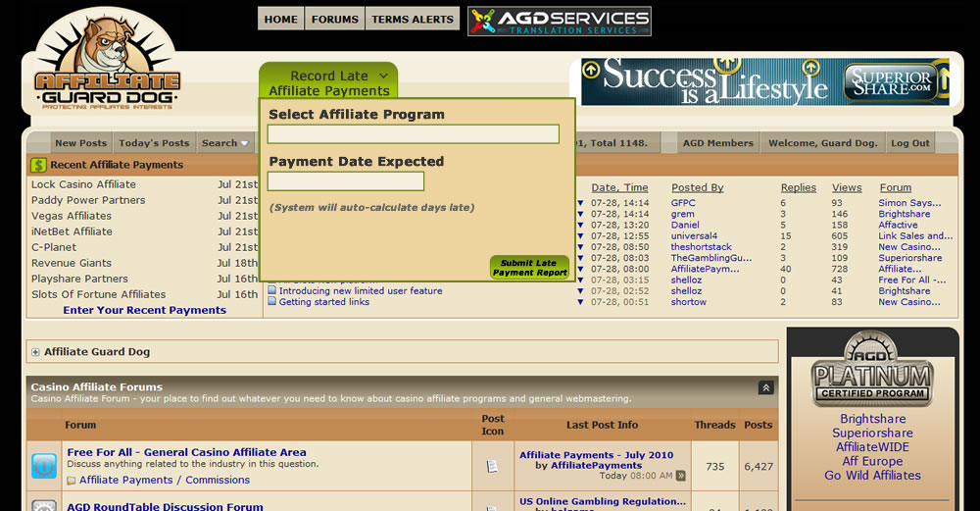Image resolution: width=980 pixels, height=511 pixels.
Task: Sort latest posts by Date, Time header
Action: coord(619,187)
